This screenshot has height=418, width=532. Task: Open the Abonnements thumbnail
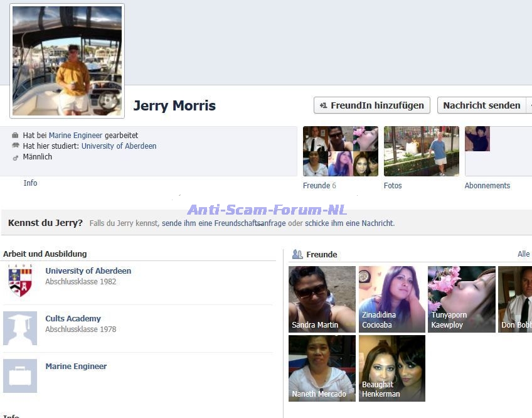coord(477,139)
